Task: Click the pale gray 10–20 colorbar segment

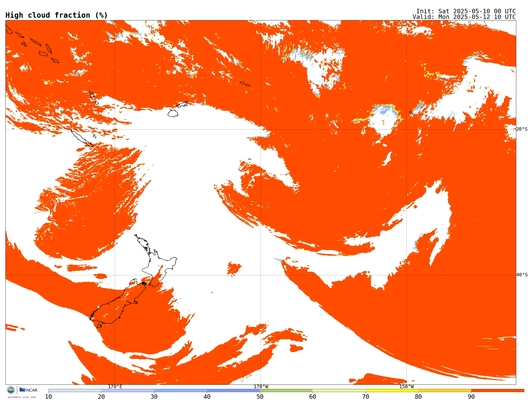Action: click(75, 391)
